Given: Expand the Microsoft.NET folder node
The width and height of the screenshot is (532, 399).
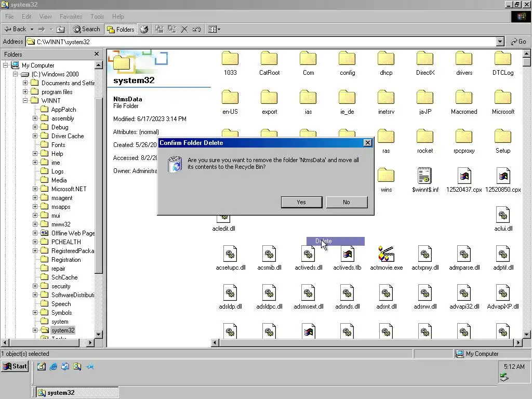Looking at the screenshot, I should pyautogui.click(x=35, y=189).
